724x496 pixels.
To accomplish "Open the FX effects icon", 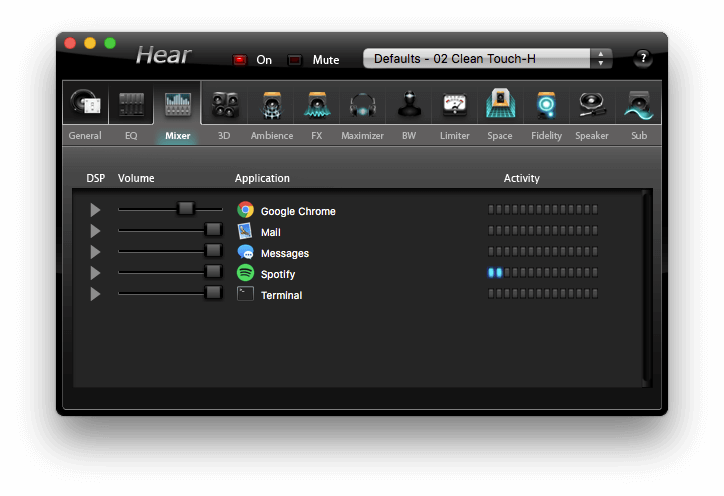I will 317,105.
